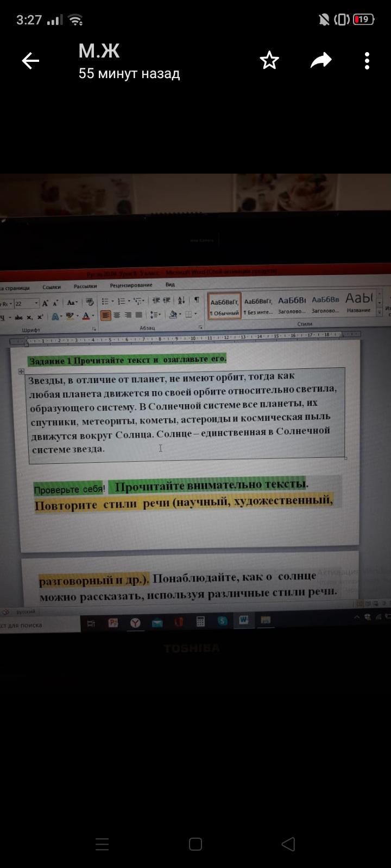The image size is (391, 868).
Task: Click the русский language status bar indicator
Action: 26,611
